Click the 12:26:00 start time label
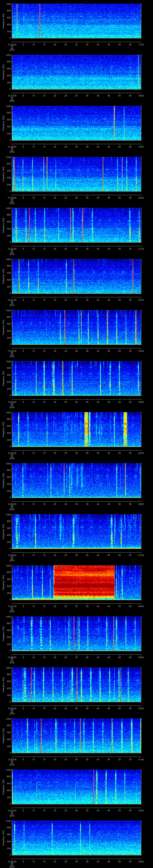This screenshot has height=868, width=153. click(x=12, y=555)
